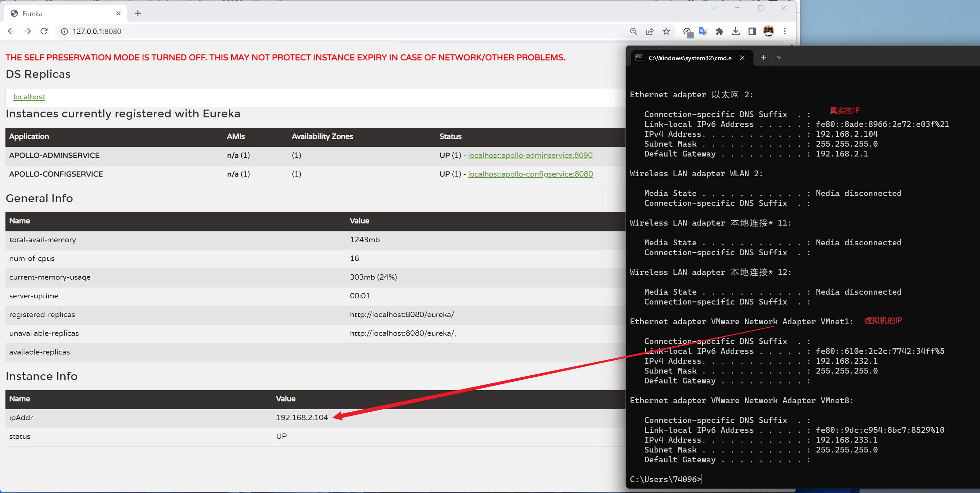
Task: Open the apollo-adminservice:8090 instance link
Action: tap(530, 155)
